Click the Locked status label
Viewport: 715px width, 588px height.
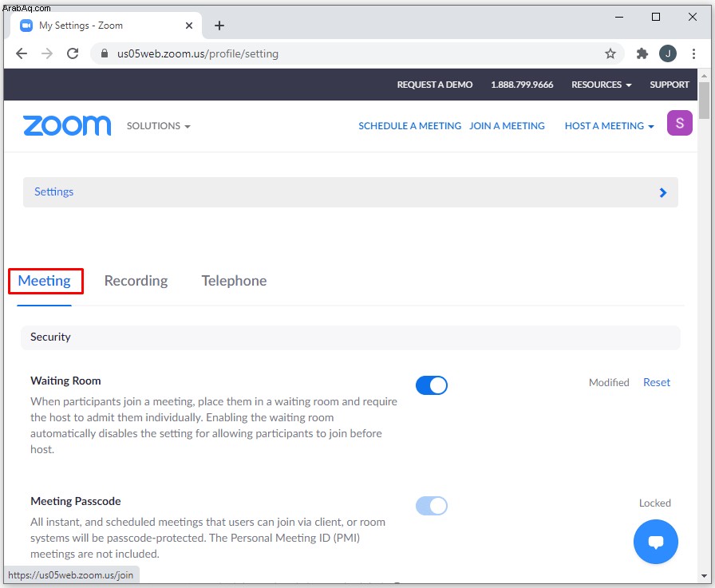[654, 503]
